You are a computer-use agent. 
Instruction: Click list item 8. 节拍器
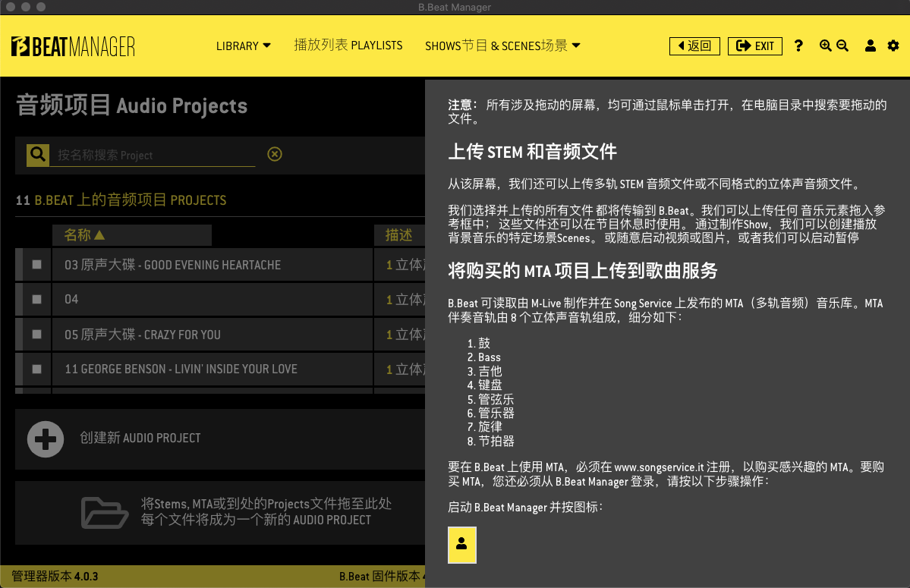tap(490, 441)
